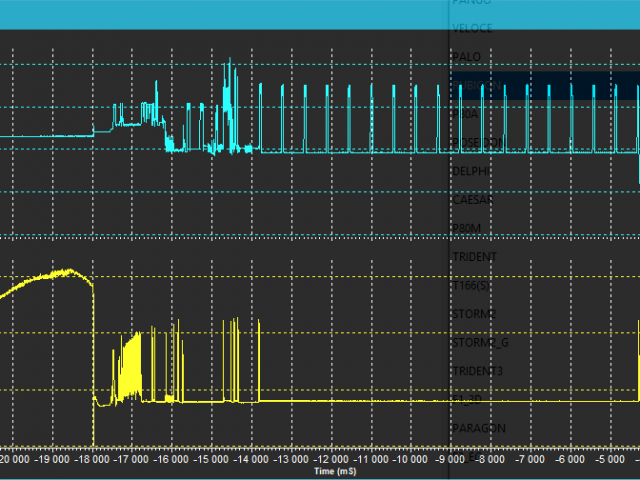The width and height of the screenshot is (640, 480).
Task: Click the Time (mS) axis label
Action: (334, 471)
